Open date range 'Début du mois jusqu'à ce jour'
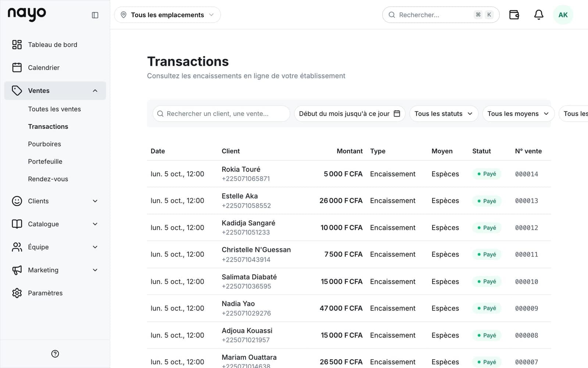 [x=349, y=113]
